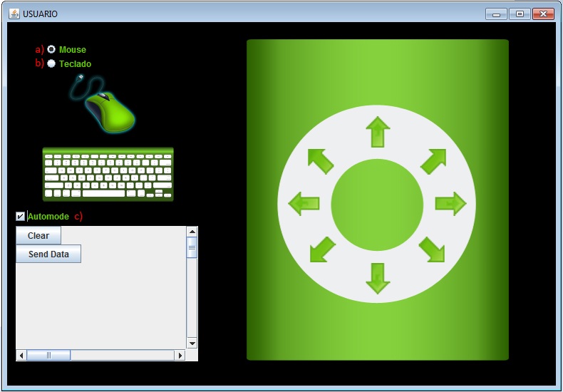Click the horizontal scrollbar left arrow

pyautogui.click(x=21, y=356)
